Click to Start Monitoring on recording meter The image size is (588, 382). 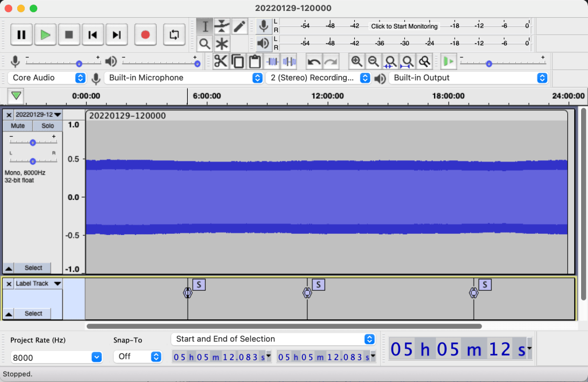[x=404, y=26]
